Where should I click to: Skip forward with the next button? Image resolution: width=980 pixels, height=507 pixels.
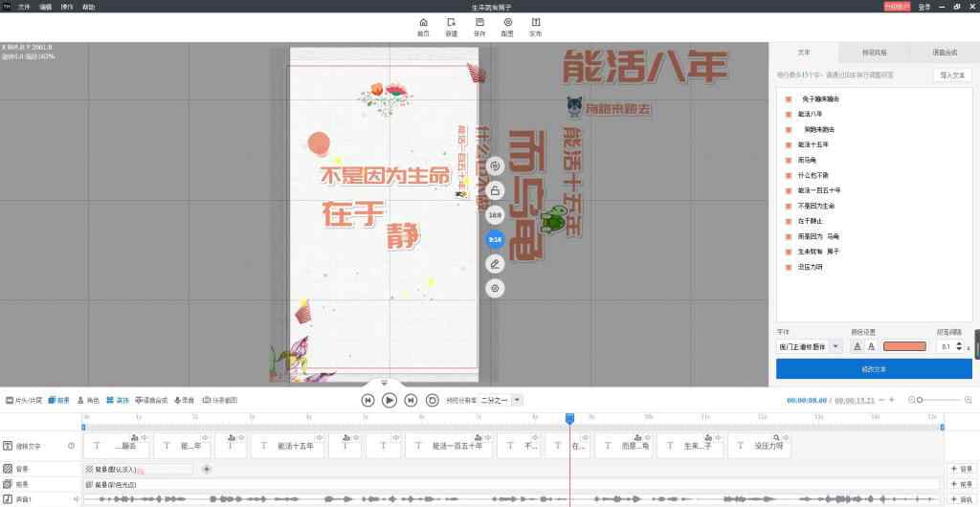point(411,400)
